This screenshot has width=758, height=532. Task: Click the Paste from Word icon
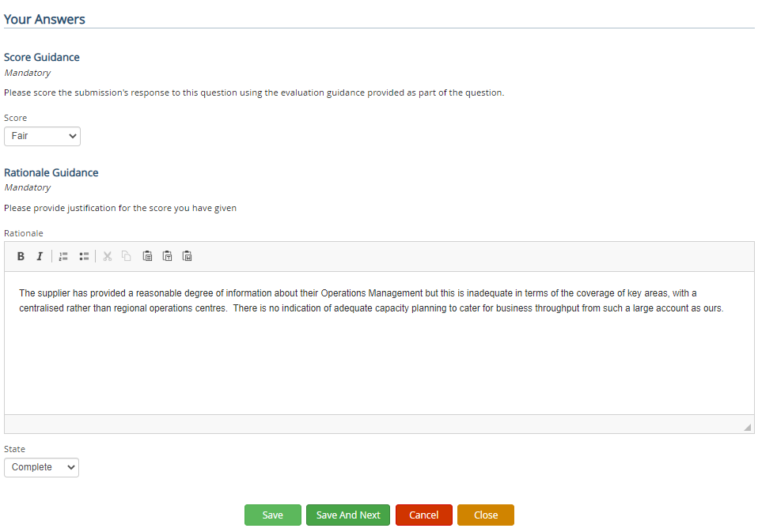(187, 255)
